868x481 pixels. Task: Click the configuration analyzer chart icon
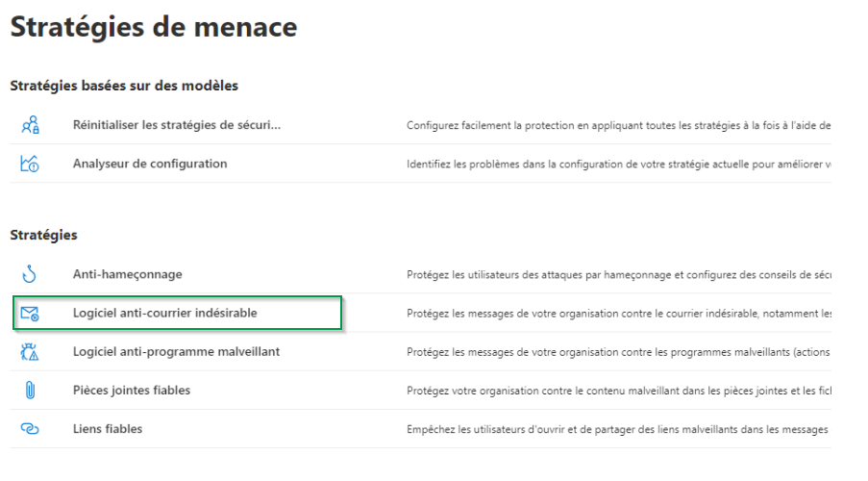(30, 164)
